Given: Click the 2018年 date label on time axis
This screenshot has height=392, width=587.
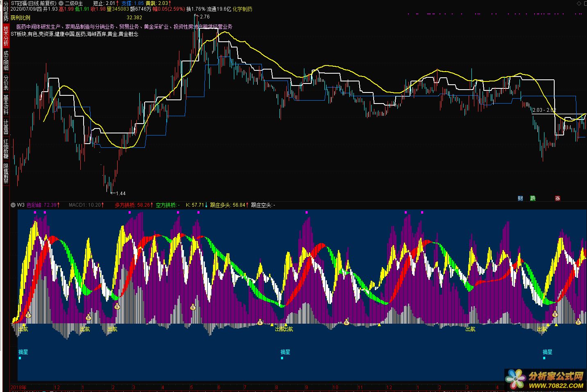Looking at the screenshot, I should [x=18, y=387].
